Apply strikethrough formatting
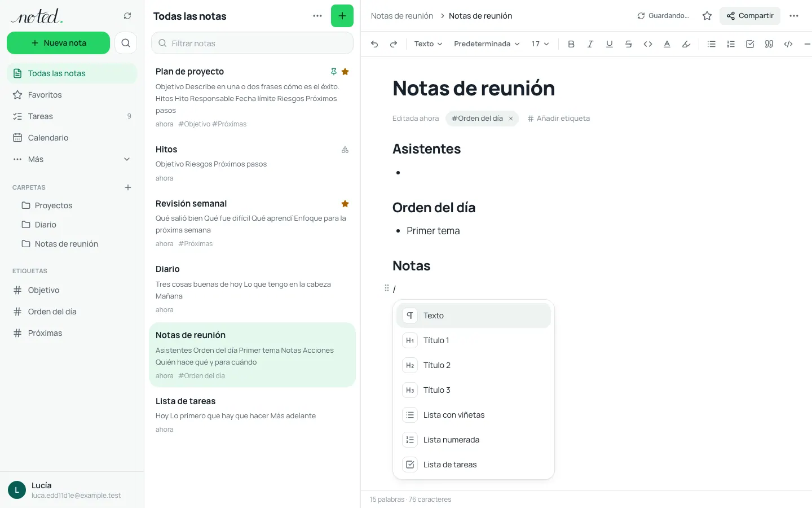Screen dimensions: 812x508 pyautogui.click(x=629, y=44)
